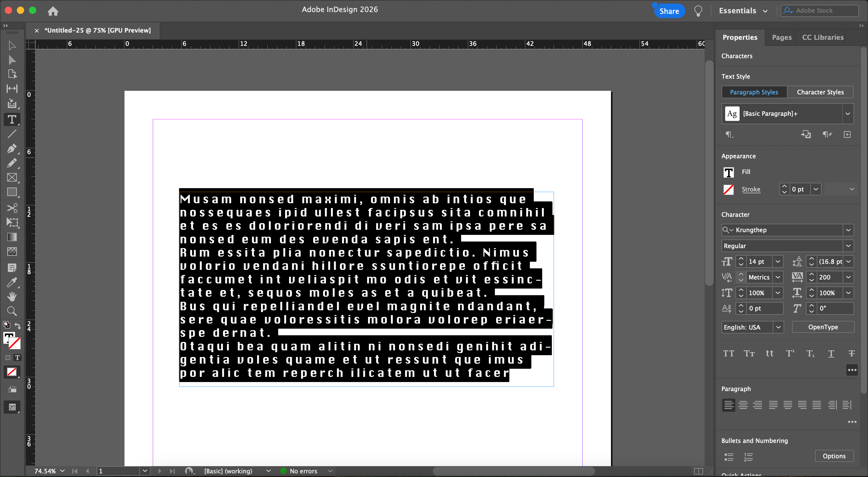868x477 pixels.
Task: Select the Rectangle Frame tool
Action: [12, 177]
